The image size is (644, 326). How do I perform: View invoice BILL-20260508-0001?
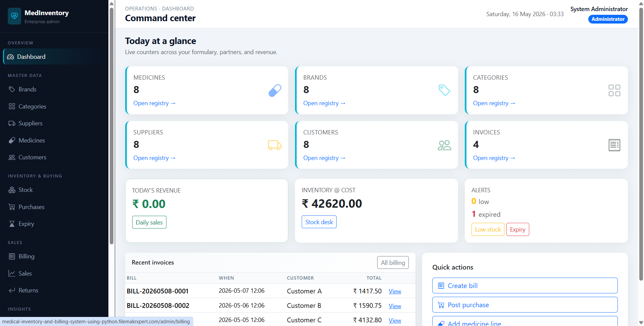(395, 291)
